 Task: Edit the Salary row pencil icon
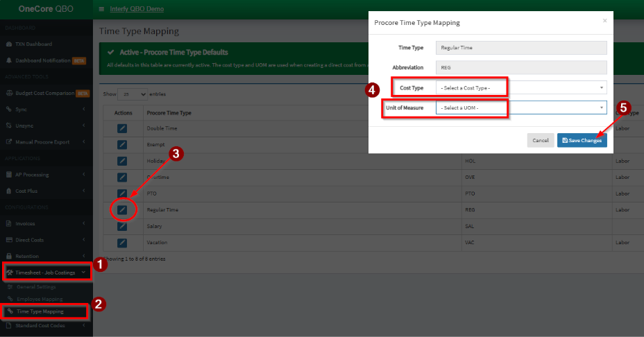[x=122, y=226]
